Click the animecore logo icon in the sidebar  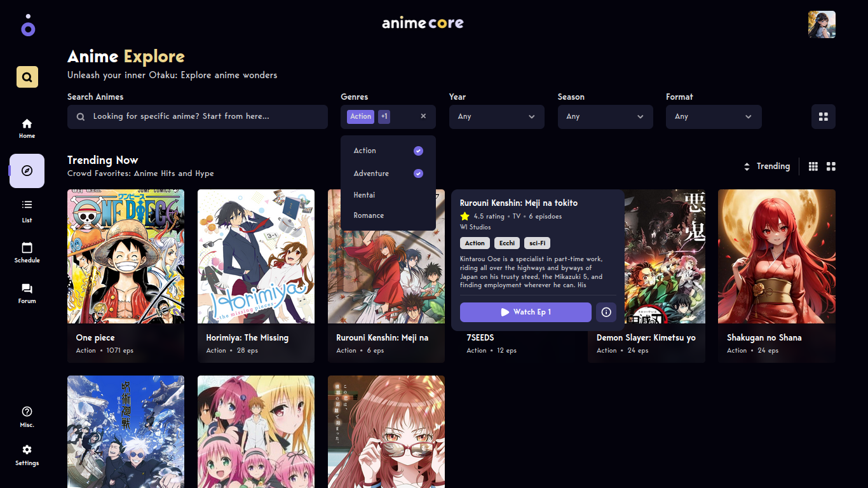pyautogui.click(x=28, y=25)
